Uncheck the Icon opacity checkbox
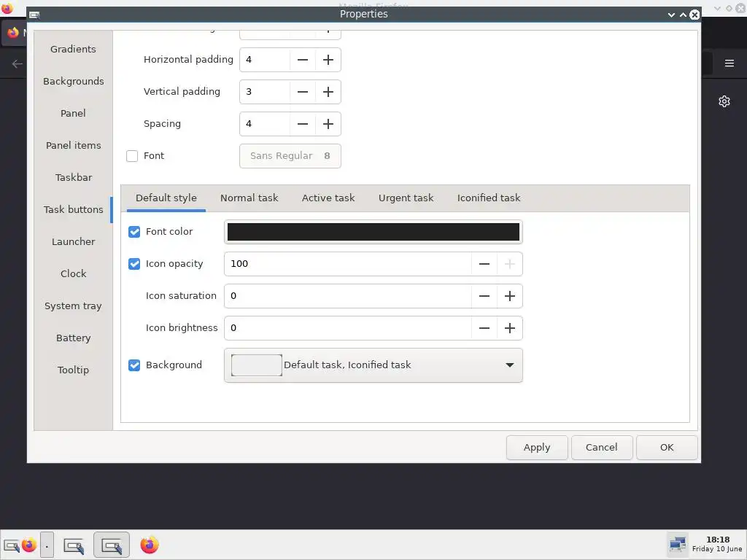The width and height of the screenshot is (747, 560). point(134,264)
